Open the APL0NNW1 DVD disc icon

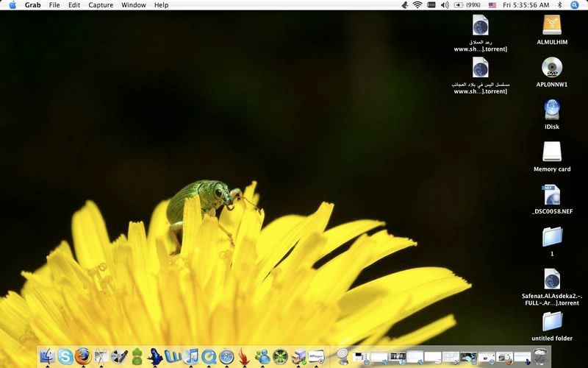(551, 68)
